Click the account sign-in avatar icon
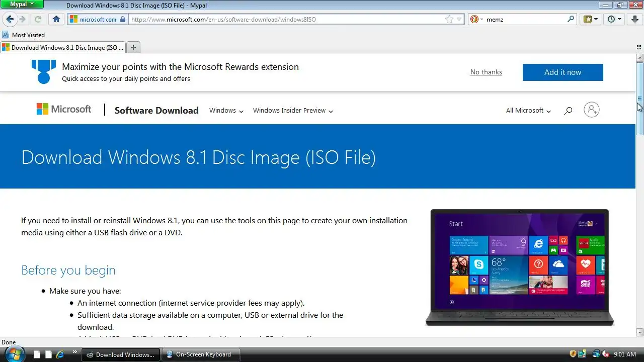644x362 pixels. 592,110
